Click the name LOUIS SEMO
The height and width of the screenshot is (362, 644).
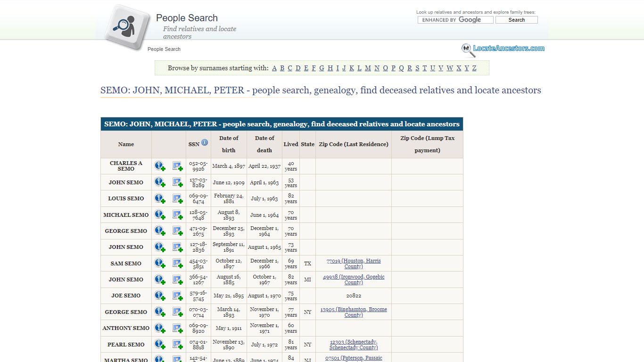(126, 198)
